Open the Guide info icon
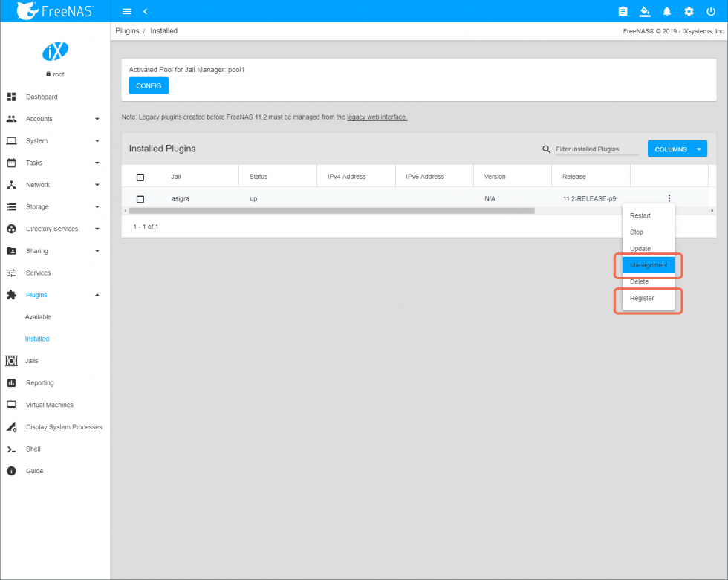The height and width of the screenshot is (580, 728). (x=12, y=471)
